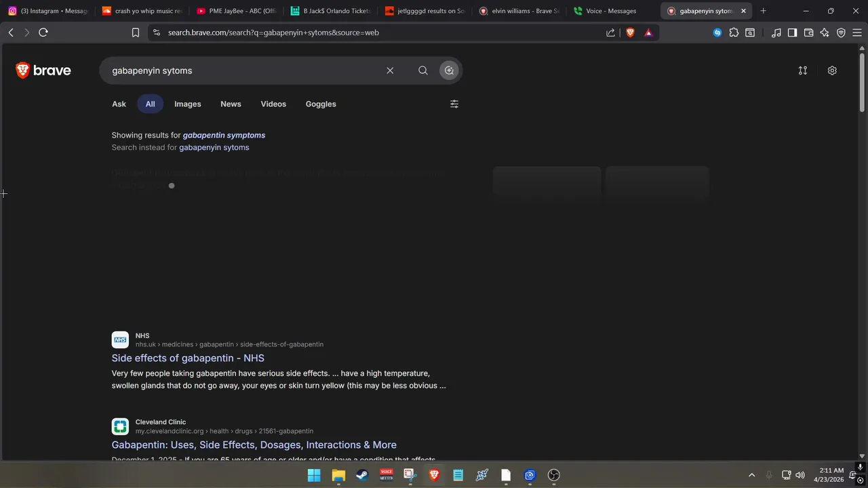The width and height of the screenshot is (868, 488).
Task: Open OBS Studio from taskbar
Action: pos(554,475)
